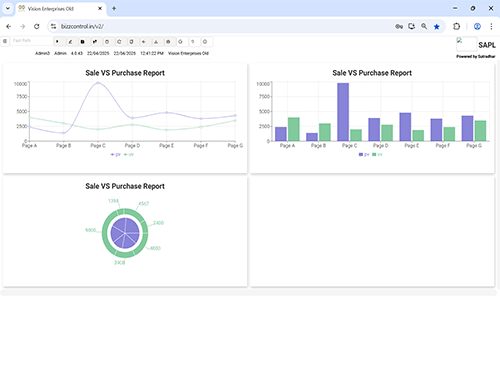
Task: Open a new browser tab
Action: [x=114, y=8]
